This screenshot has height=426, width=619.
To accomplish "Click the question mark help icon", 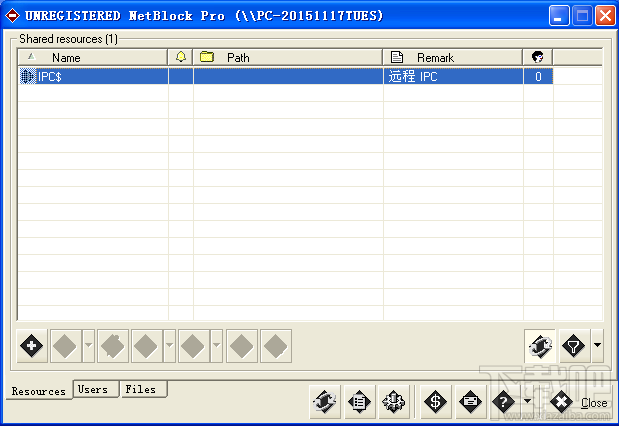I will (503, 402).
